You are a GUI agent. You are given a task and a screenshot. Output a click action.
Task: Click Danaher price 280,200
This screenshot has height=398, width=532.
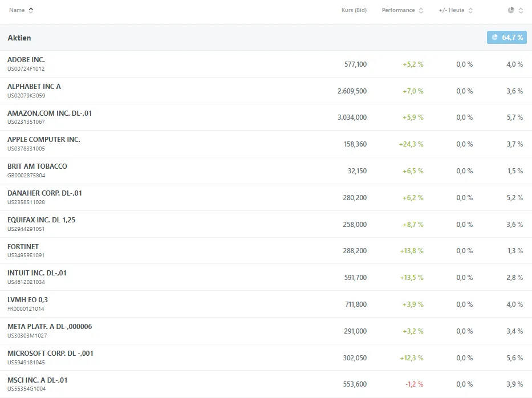click(355, 198)
